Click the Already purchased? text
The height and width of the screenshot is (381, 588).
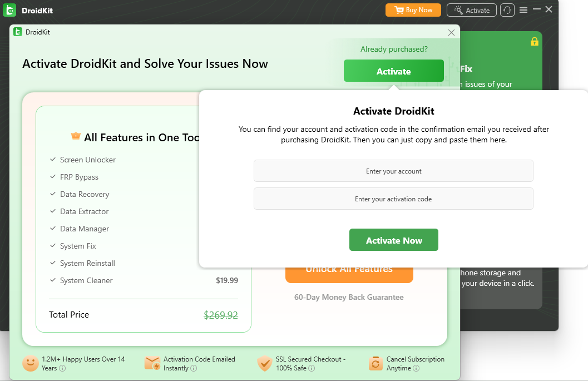(x=394, y=49)
